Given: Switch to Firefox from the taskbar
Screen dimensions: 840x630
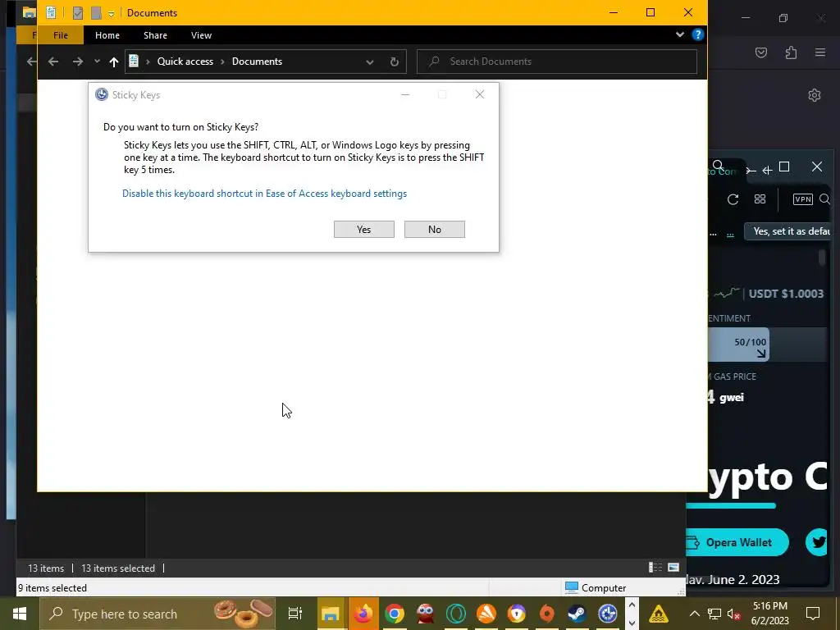Looking at the screenshot, I should tap(363, 614).
